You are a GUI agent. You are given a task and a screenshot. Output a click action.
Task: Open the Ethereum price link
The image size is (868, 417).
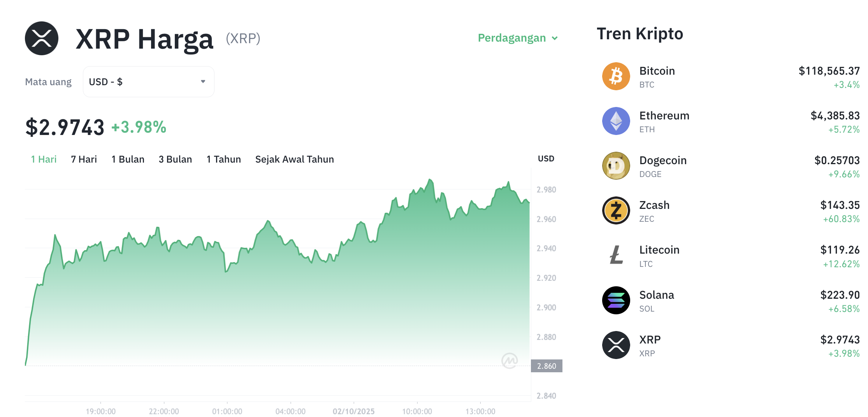(664, 116)
